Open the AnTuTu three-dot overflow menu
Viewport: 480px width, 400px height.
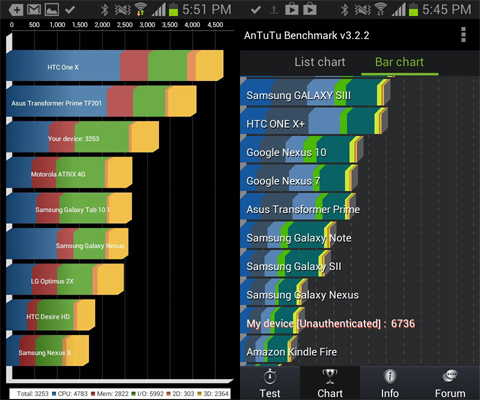coord(463,35)
